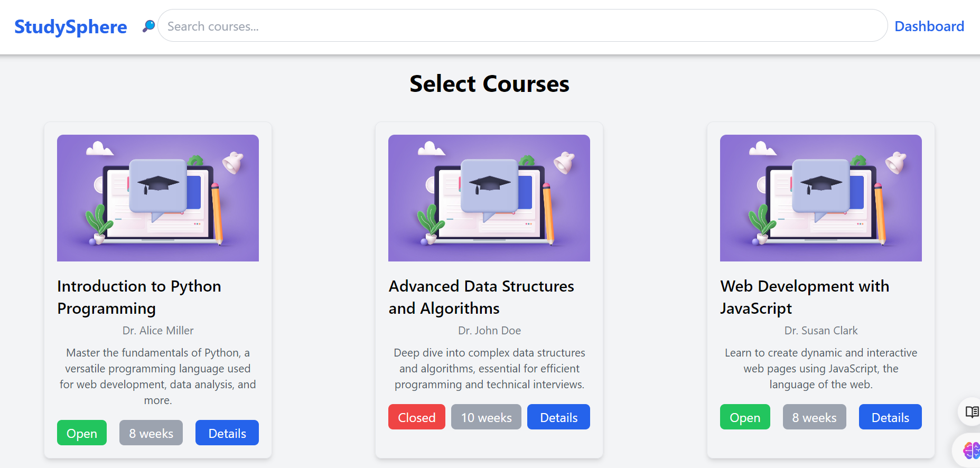
Task: Focus the Search courses input field
Action: point(522,26)
